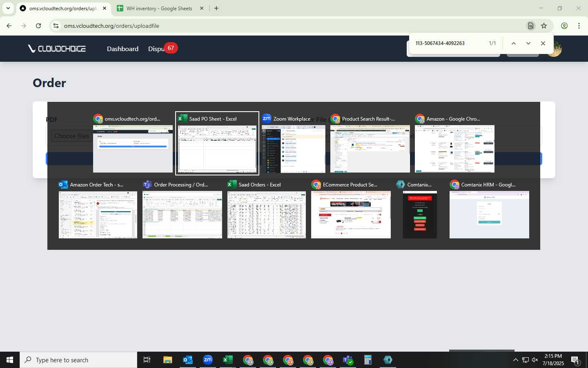Show hidden system tray icons
The width and height of the screenshot is (588, 368).
point(515,360)
